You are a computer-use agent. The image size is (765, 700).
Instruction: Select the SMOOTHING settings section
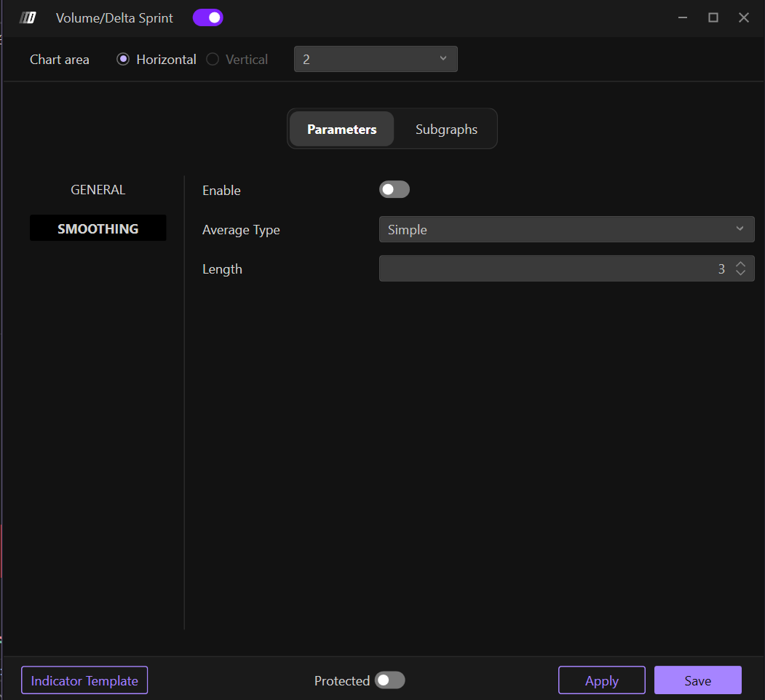(98, 228)
